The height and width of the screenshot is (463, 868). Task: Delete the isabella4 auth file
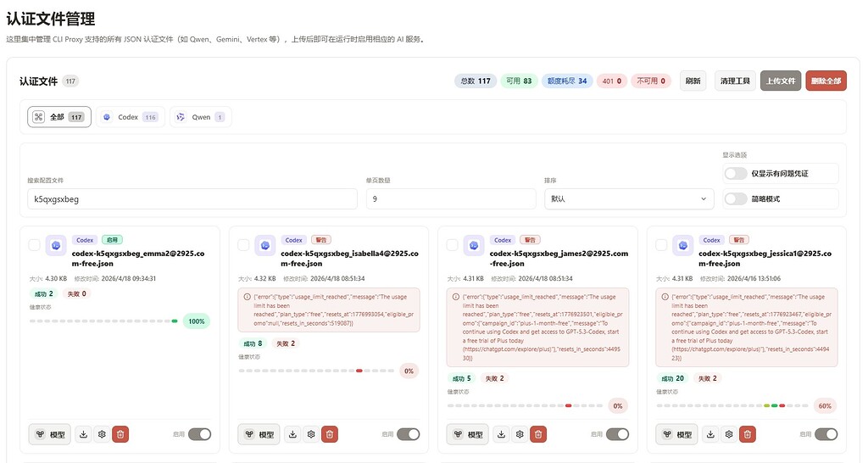point(330,434)
